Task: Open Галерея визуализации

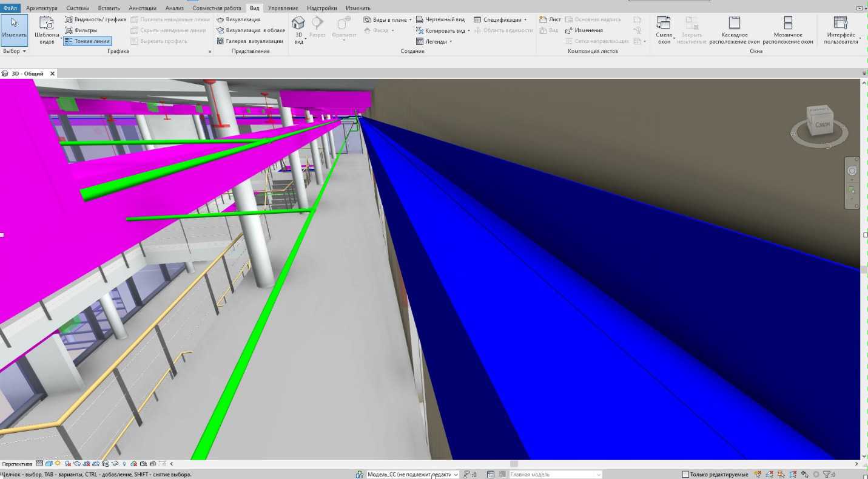Action: click(x=251, y=41)
